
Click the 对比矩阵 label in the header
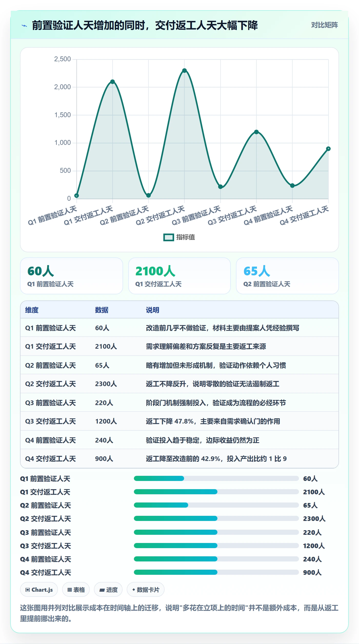click(x=324, y=25)
